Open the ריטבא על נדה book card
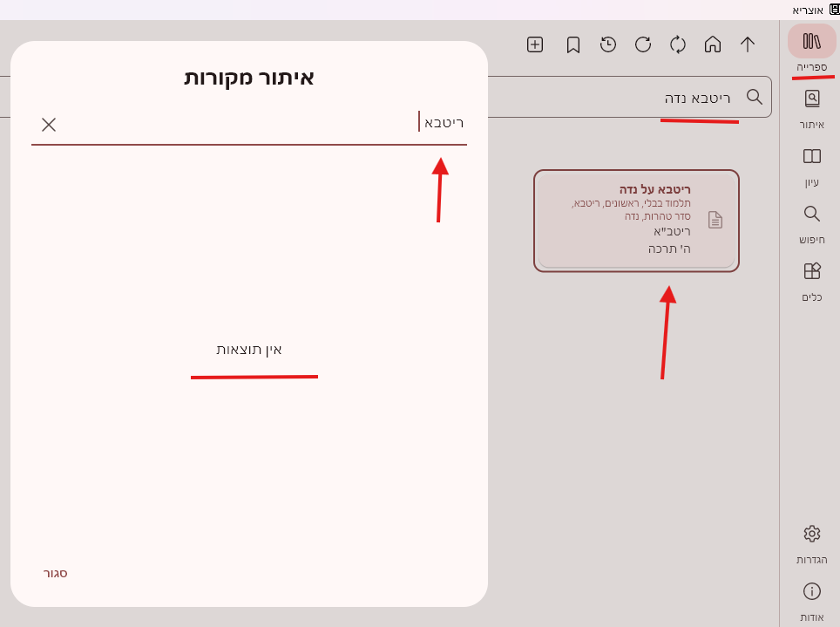The width and height of the screenshot is (840, 627). click(x=636, y=221)
